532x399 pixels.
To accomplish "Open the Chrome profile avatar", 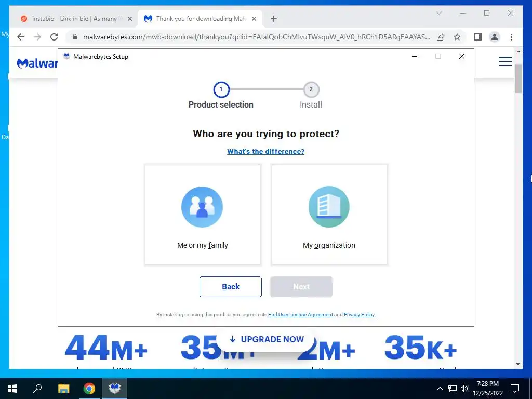I will 495,37.
